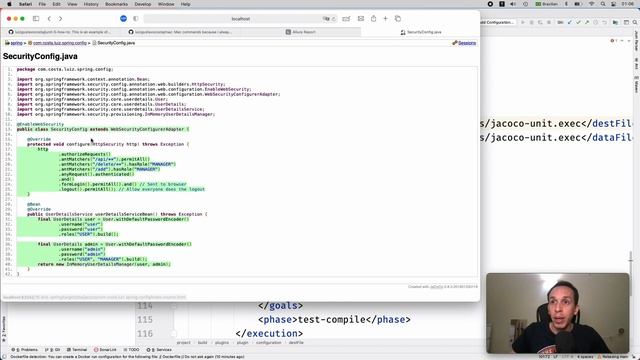Click the rollback undo icon in IDE toolbar
The width and height of the screenshot is (640, 360).
[x=604, y=22]
